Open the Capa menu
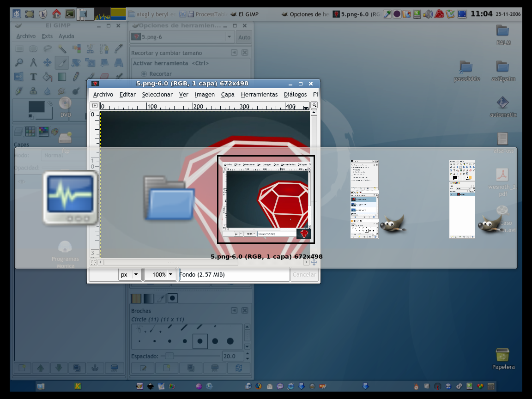 (228, 94)
